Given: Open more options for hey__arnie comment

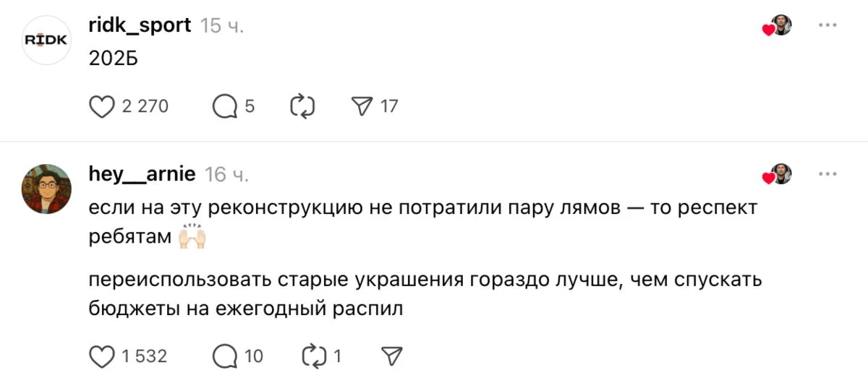Looking at the screenshot, I should [827, 174].
